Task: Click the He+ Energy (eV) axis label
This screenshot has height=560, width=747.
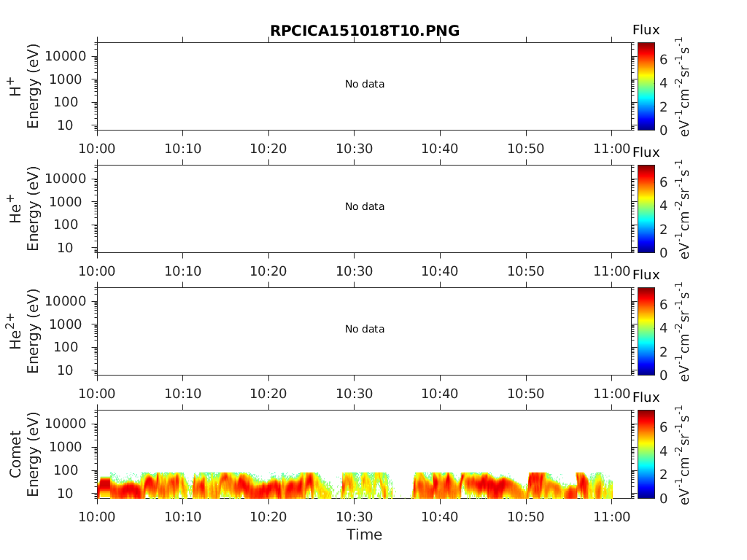Action: [32, 209]
